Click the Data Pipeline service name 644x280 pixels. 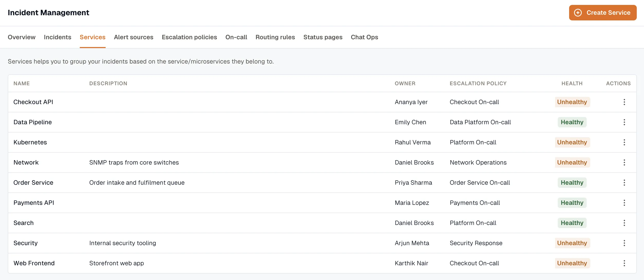point(33,122)
